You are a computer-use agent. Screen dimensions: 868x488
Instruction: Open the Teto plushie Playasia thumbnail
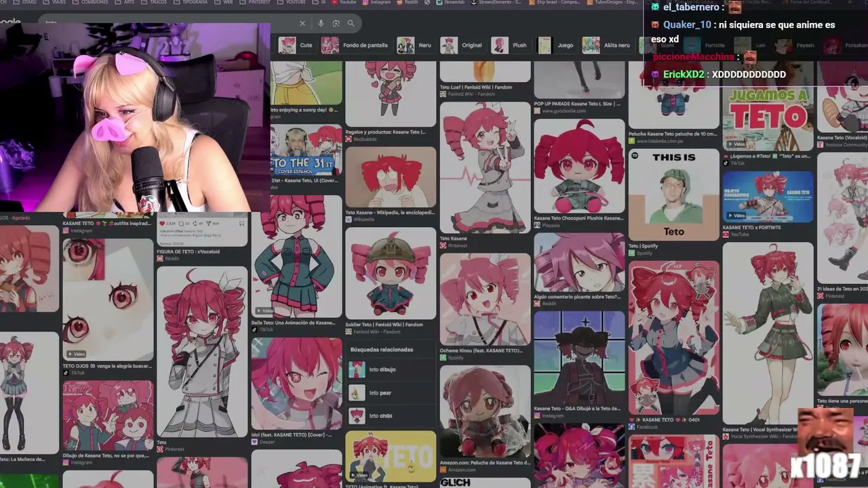[579, 166]
